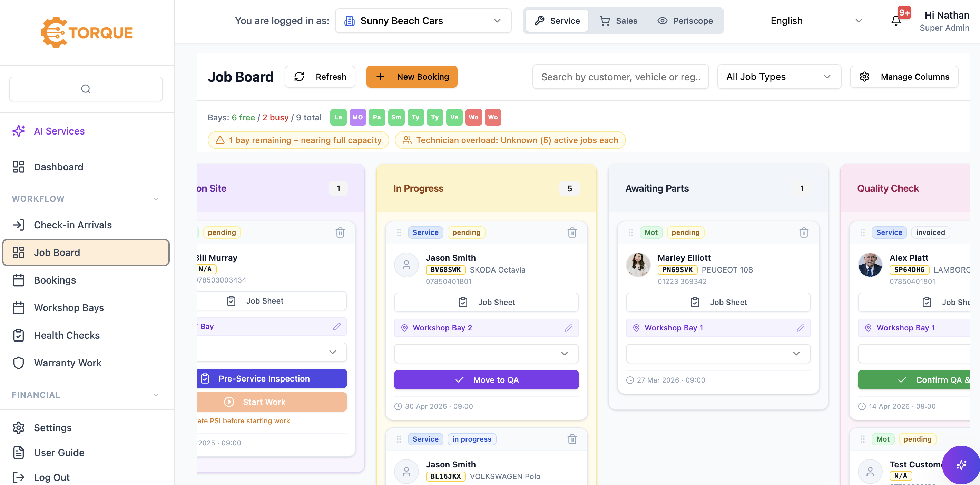Delete the Jason Smith VOLKSWAGEN Polo card
Screen dimensions: 980x485
[x=572, y=439]
